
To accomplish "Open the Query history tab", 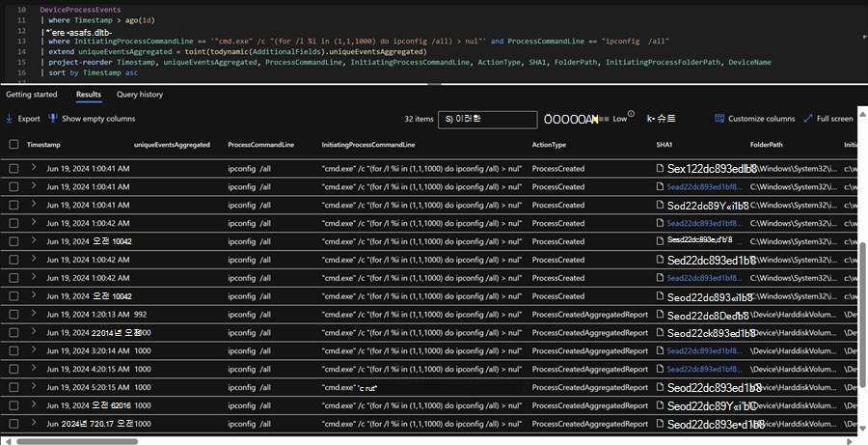I will pos(140,95).
